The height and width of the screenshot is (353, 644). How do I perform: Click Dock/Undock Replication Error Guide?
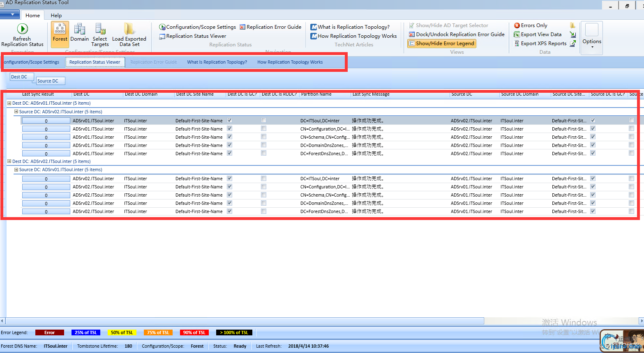click(x=457, y=34)
